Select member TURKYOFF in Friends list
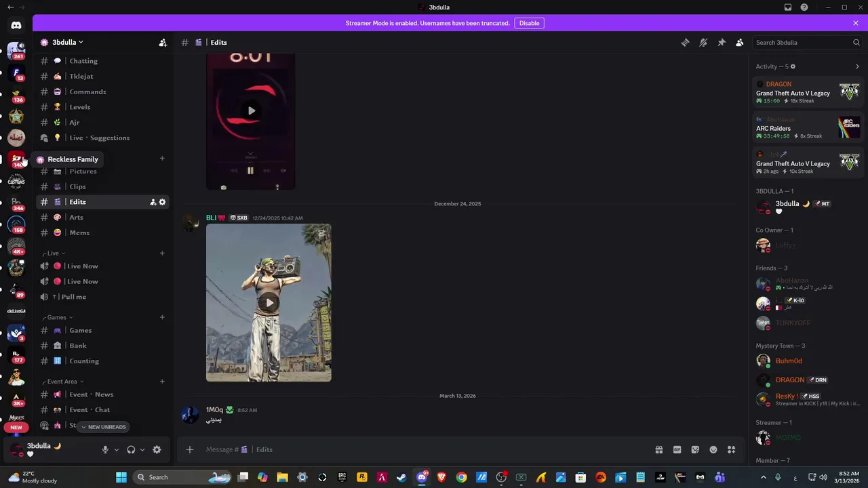 (x=808, y=323)
